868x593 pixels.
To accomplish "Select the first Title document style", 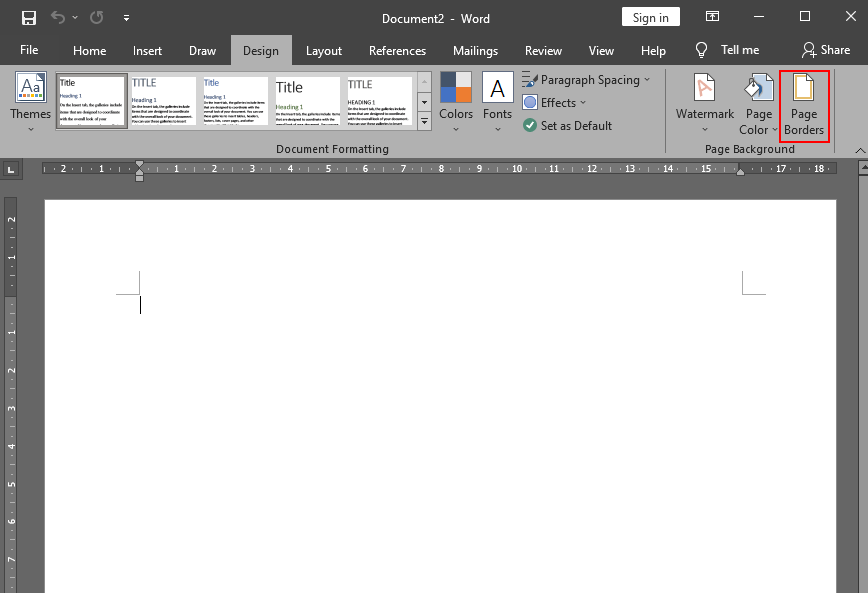I will (x=91, y=100).
